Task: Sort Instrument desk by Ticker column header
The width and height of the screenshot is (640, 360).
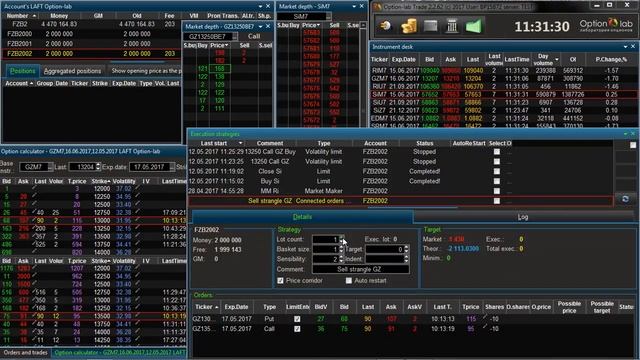Action: tap(379, 60)
